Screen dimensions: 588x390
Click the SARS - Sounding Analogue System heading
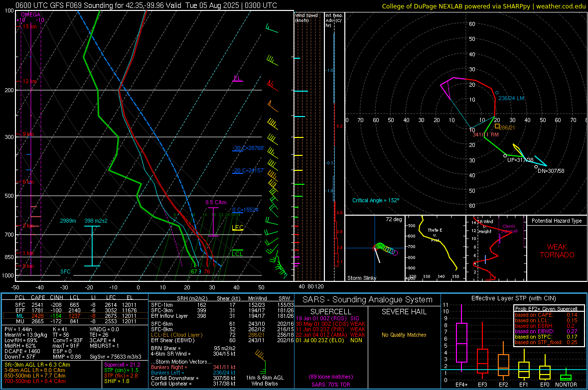(x=368, y=300)
